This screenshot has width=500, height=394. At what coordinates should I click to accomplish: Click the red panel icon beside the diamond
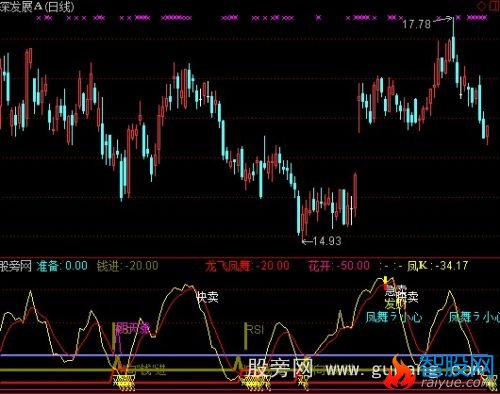pyautogui.click(x=494, y=6)
